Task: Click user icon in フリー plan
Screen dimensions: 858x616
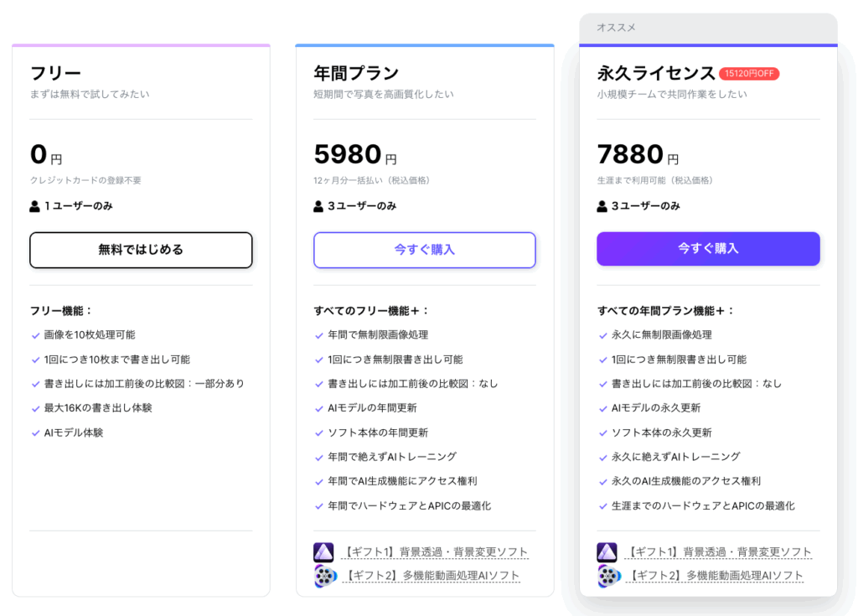Action: click(x=34, y=205)
